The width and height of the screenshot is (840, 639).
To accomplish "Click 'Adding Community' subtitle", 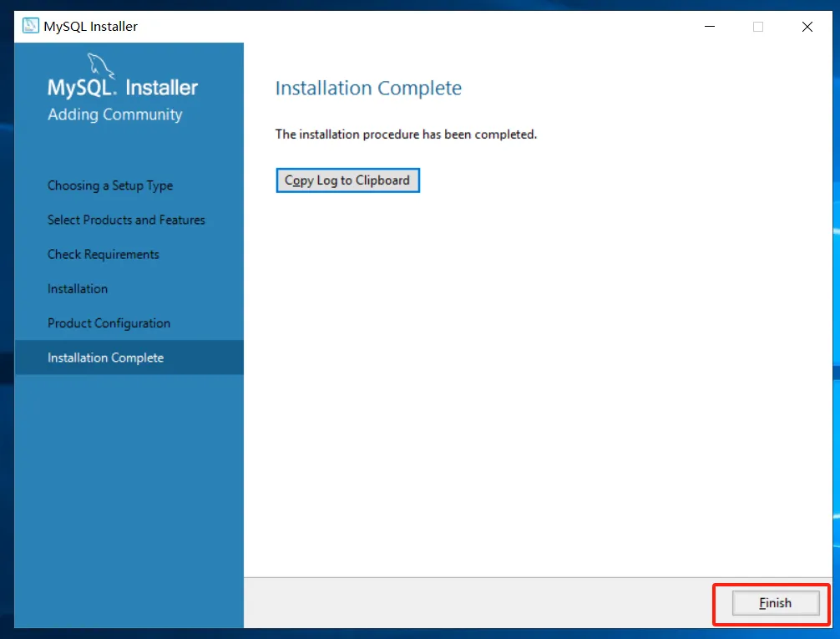I will coord(115,114).
